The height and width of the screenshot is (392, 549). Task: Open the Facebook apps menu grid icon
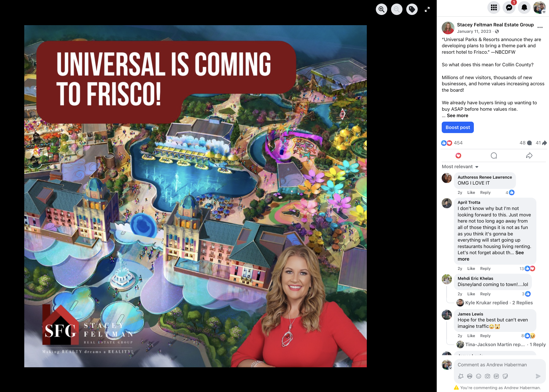click(x=494, y=8)
